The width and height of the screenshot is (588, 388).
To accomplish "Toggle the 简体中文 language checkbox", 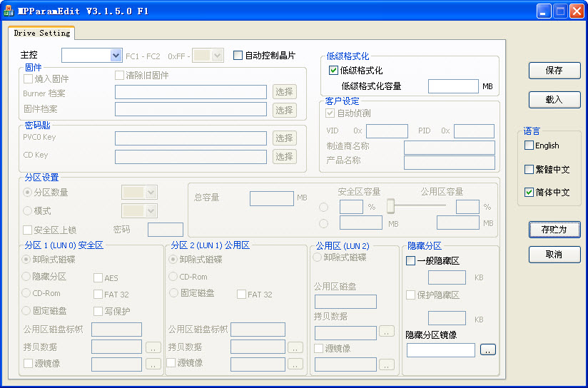I will tap(529, 193).
